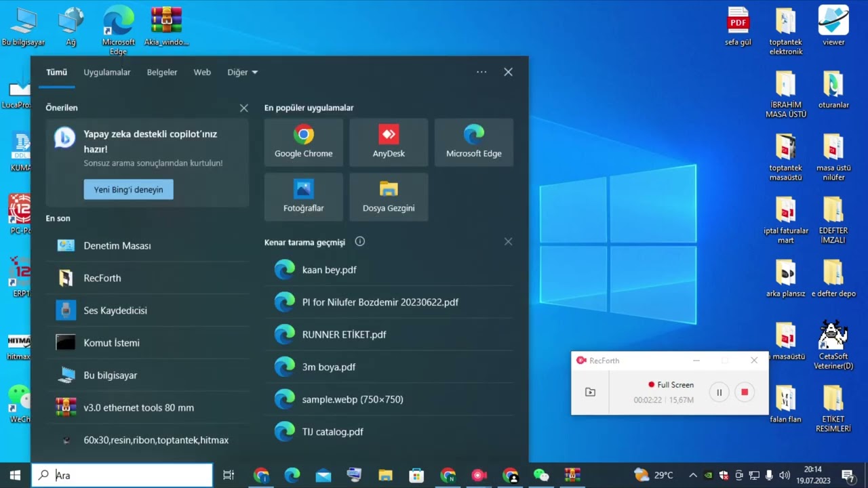
Task: Open 60x30,resin,ribon,toptantek,hitmax recent item
Action: pyautogui.click(x=147, y=440)
